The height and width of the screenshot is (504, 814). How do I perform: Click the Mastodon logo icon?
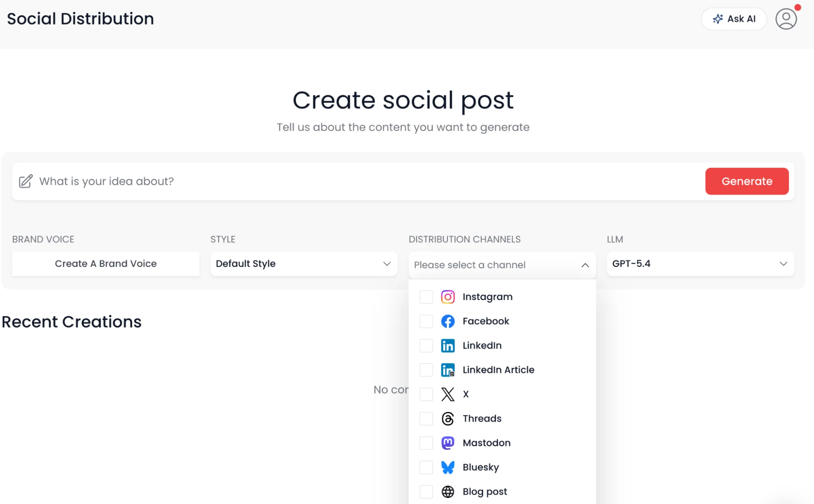pos(448,443)
